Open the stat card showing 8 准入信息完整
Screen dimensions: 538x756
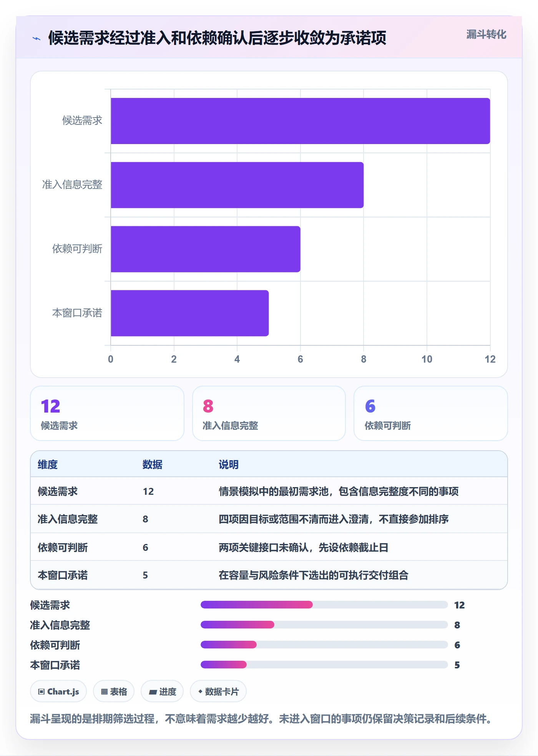(269, 413)
